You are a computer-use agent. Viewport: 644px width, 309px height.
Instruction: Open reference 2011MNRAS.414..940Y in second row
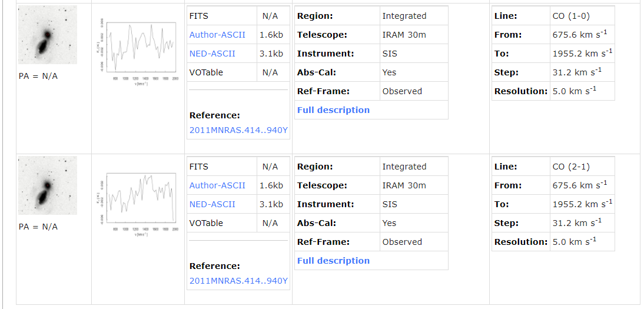[238, 281]
